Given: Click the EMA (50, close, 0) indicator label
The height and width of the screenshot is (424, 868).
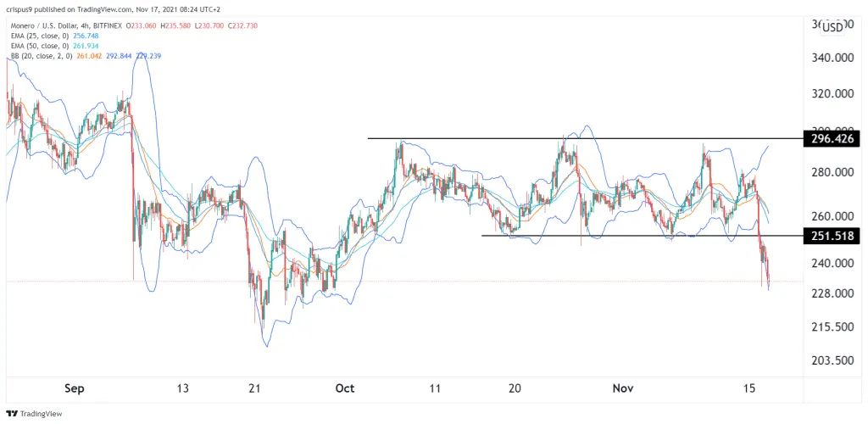Looking at the screenshot, I should (38, 46).
